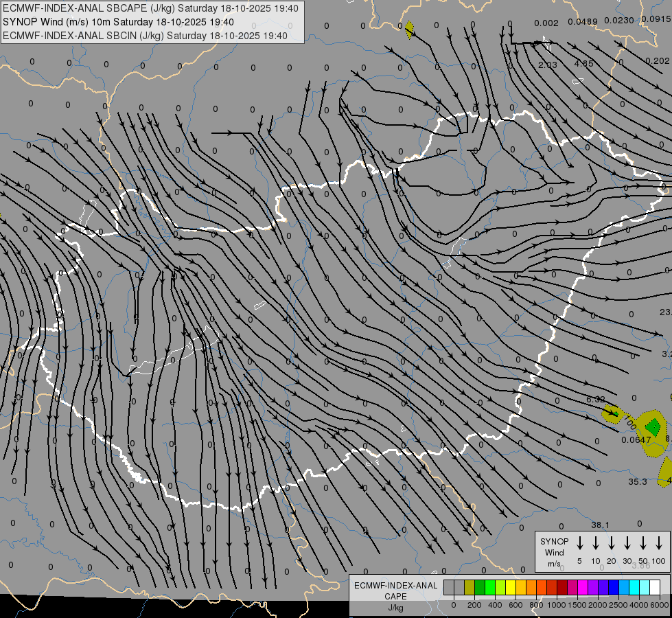This screenshot has height=618, width=672.
Task: Click the 0.202 value on the map
Action: pyautogui.click(x=658, y=61)
